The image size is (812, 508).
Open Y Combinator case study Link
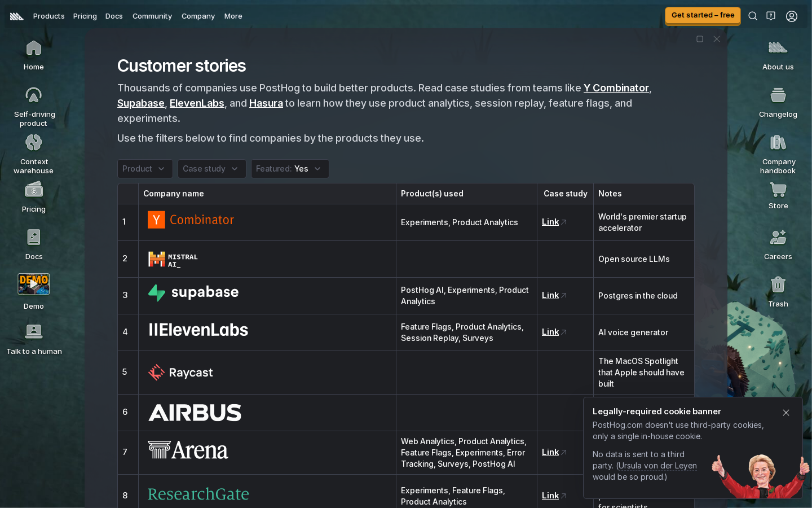[x=554, y=222]
